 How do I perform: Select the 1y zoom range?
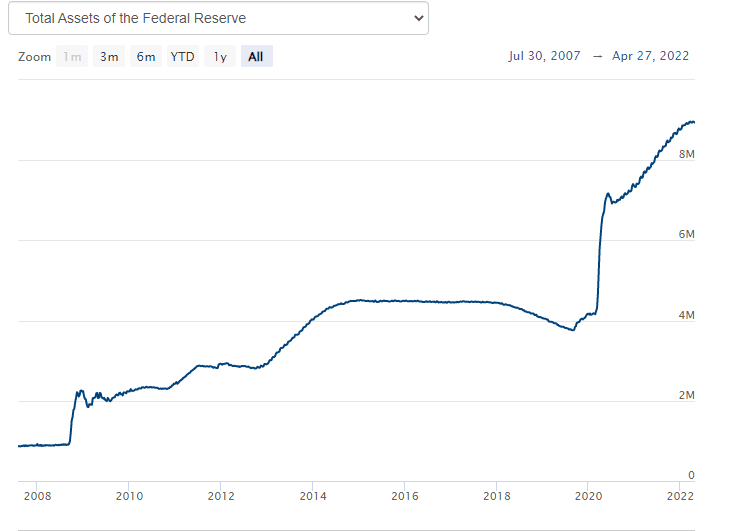pyautogui.click(x=220, y=57)
